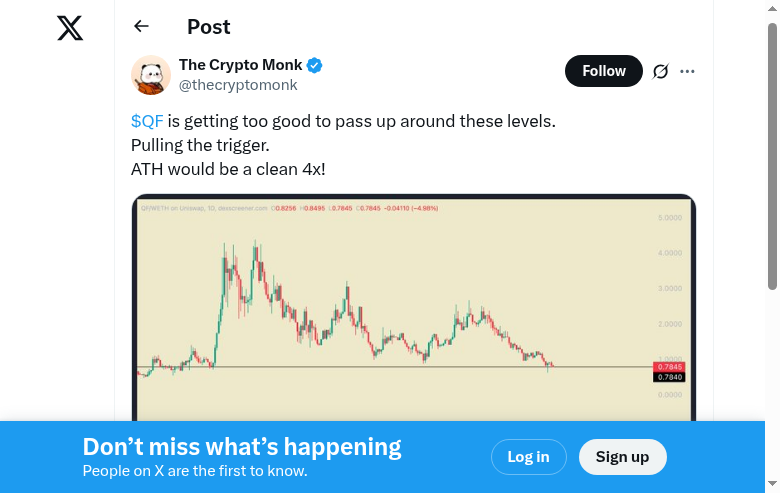This screenshot has height=493, width=780.
Task: Click the Post page heading
Action: click(x=208, y=27)
